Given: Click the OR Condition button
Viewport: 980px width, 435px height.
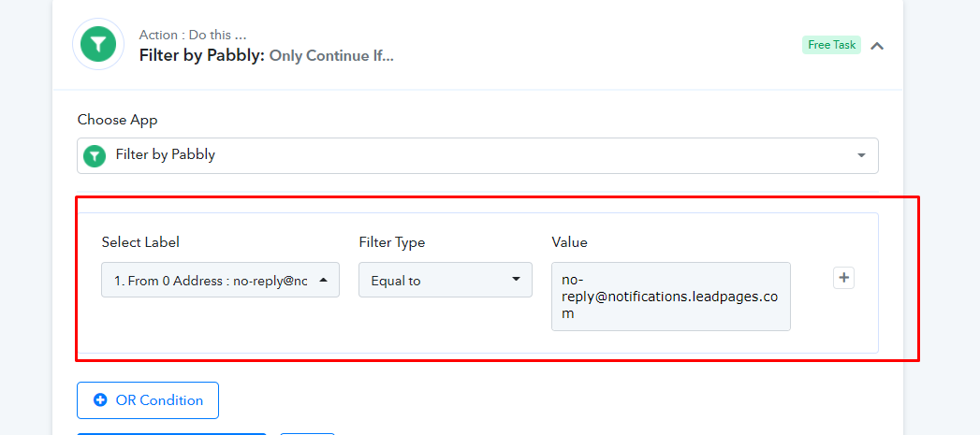Looking at the screenshot, I should [x=148, y=400].
